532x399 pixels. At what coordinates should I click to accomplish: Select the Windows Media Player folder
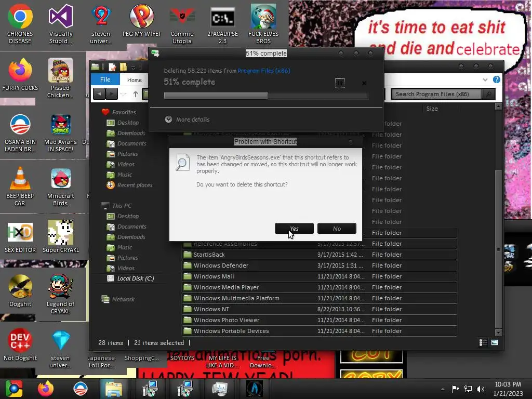coord(320,287)
